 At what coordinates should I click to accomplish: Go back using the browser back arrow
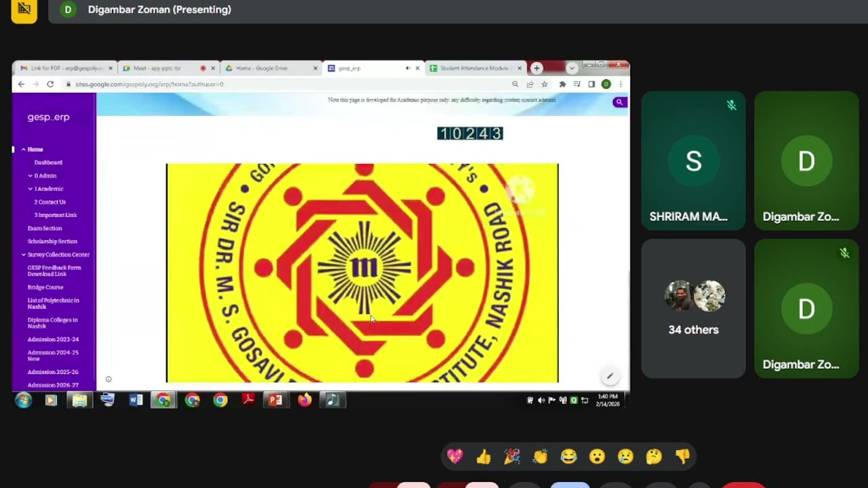click(21, 84)
